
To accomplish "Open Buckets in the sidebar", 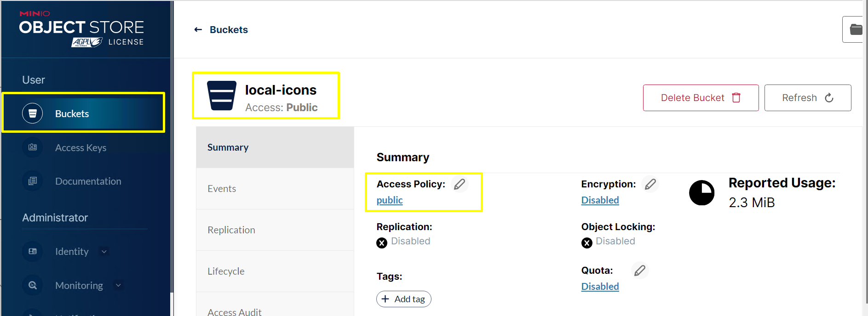I will [x=72, y=113].
